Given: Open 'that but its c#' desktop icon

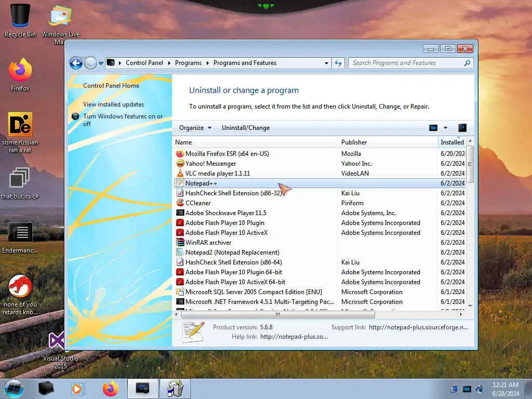Looking at the screenshot, I should click(20, 183).
